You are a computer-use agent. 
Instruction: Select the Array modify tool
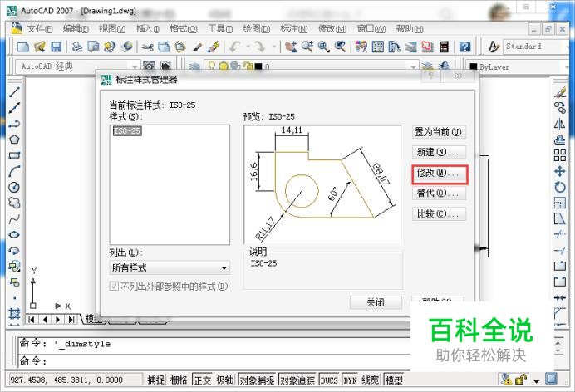click(x=559, y=155)
